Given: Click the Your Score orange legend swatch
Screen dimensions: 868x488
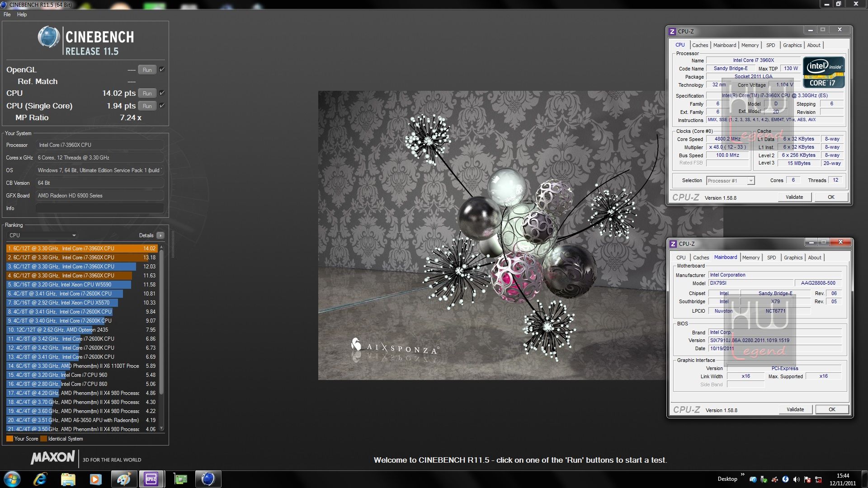Looking at the screenshot, I should (9, 439).
